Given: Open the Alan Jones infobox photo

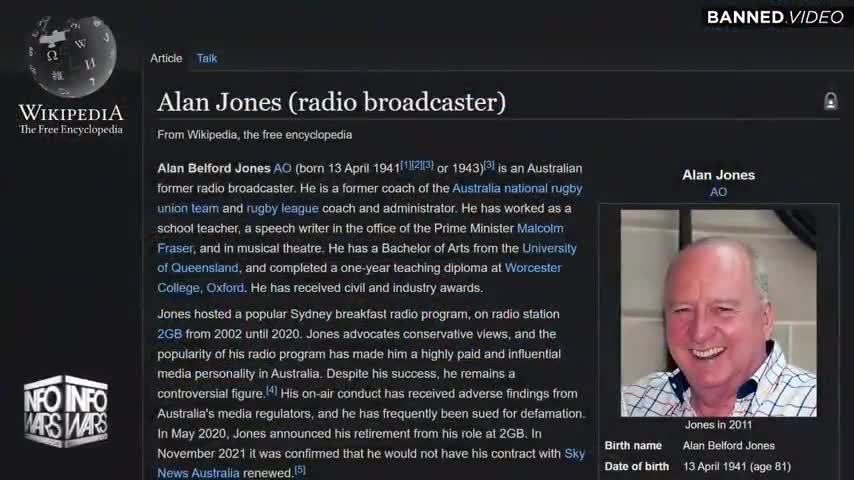Looking at the screenshot, I should coord(718,313).
